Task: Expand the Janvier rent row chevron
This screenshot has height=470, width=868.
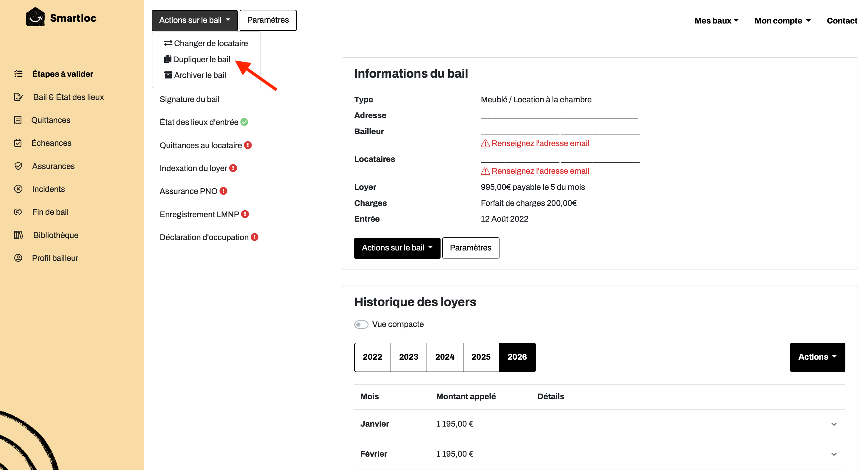Action: click(834, 424)
